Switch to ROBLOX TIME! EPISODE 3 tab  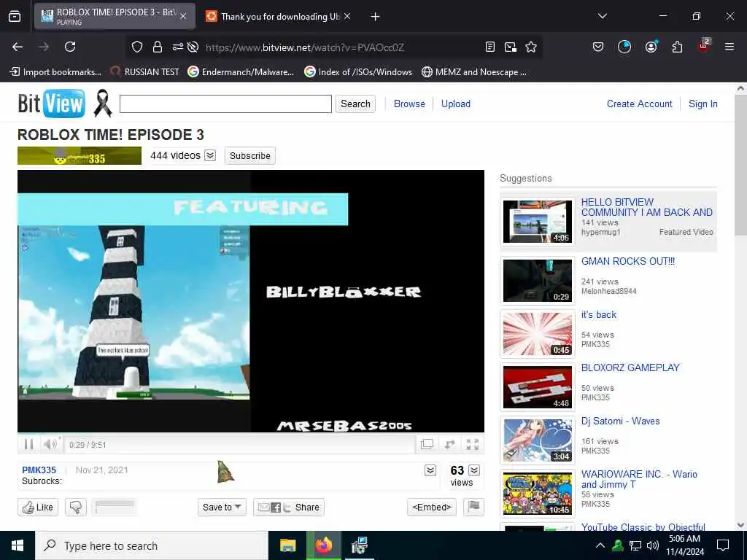[115, 16]
